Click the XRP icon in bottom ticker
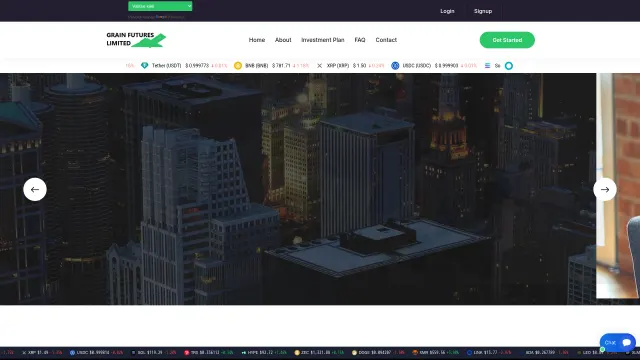Image resolution: width=640 pixels, height=360 pixels. point(24,353)
